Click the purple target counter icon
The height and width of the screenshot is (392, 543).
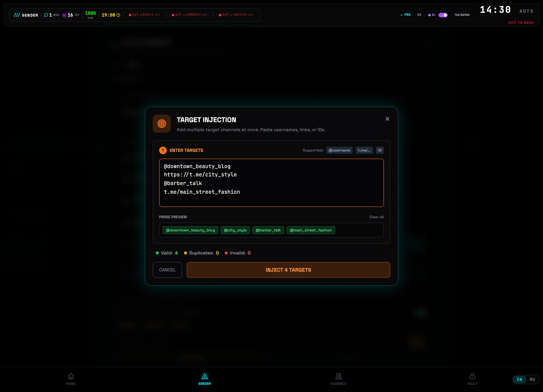[x=64, y=15]
